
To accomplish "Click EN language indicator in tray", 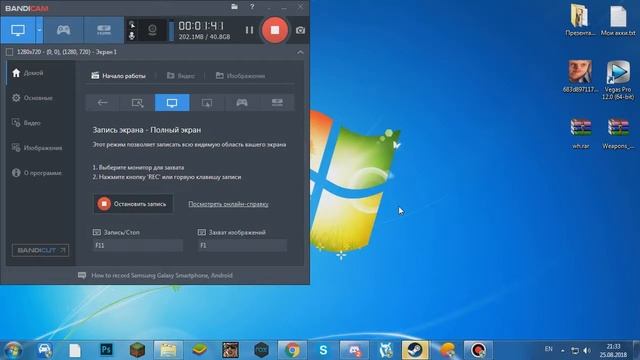I will tap(549, 349).
